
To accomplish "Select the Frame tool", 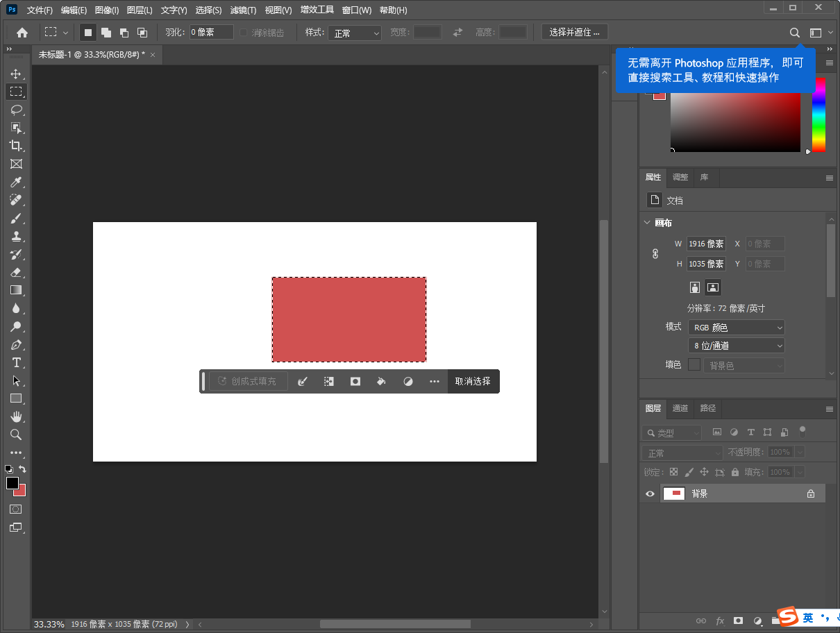I will [x=16, y=164].
